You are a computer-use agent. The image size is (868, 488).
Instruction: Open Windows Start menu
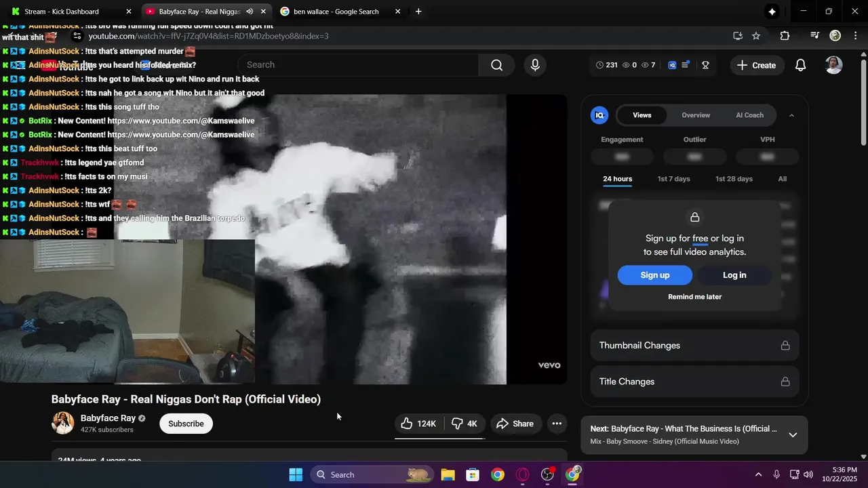(x=296, y=474)
